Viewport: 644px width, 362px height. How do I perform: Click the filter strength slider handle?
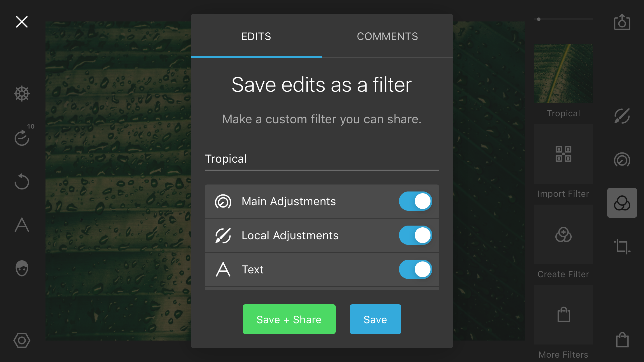click(539, 19)
